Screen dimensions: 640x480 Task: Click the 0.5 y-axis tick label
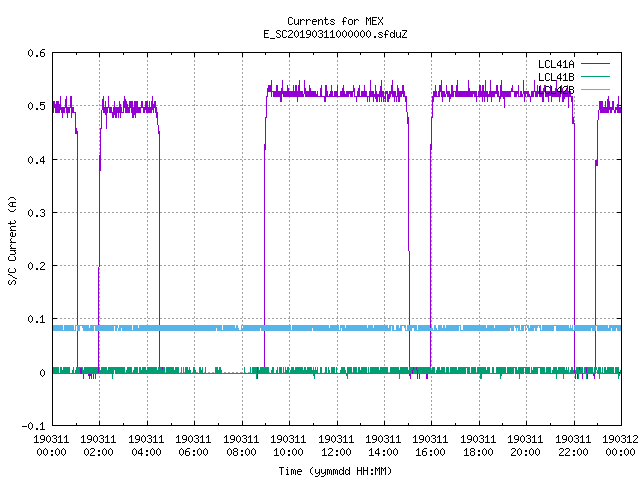(36, 106)
